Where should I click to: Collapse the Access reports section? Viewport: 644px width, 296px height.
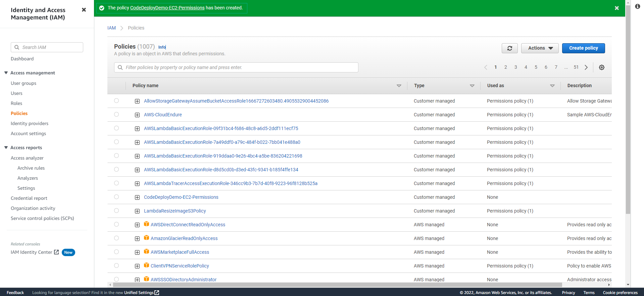tap(6, 147)
